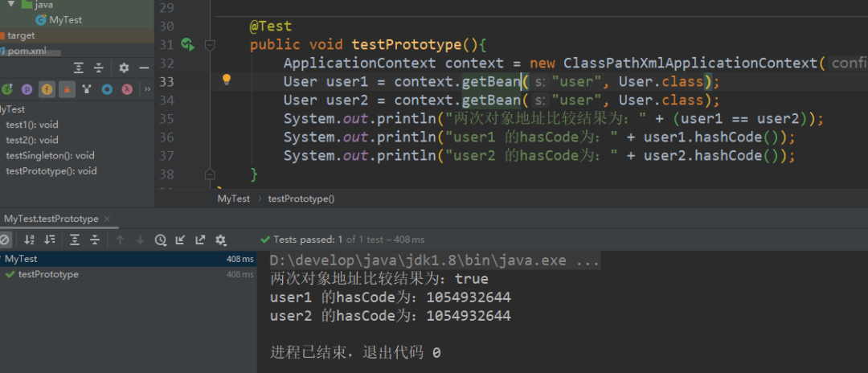Toggle Group Methods by Defining Type icon
Image resolution: width=868 pixels, height=373 pixels.
coord(87,88)
